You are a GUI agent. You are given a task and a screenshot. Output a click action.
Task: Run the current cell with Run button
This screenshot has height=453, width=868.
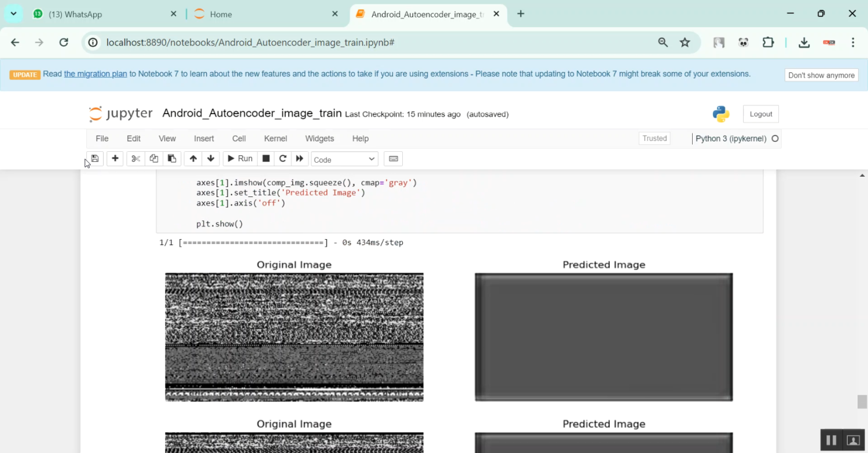point(240,159)
